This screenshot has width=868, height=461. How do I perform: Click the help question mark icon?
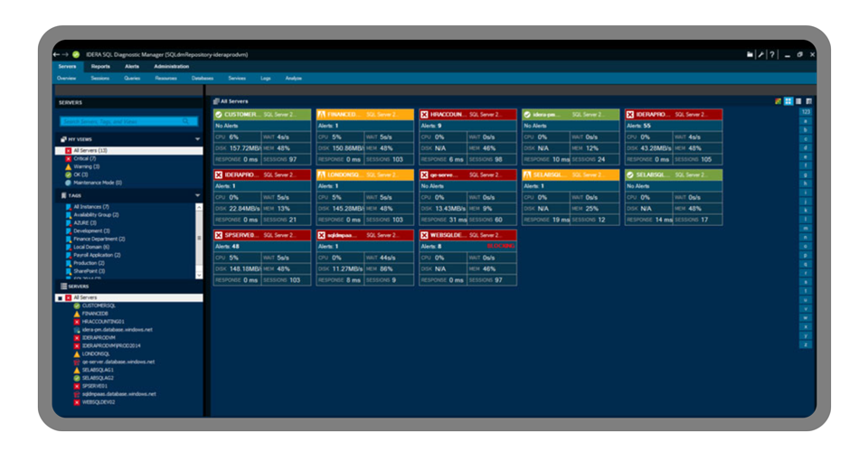pos(772,54)
